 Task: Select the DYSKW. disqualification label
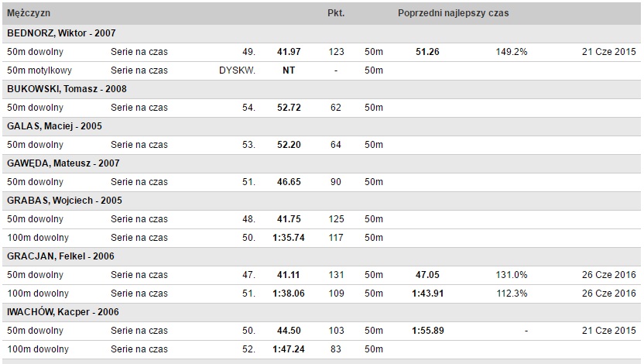coord(237,70)
